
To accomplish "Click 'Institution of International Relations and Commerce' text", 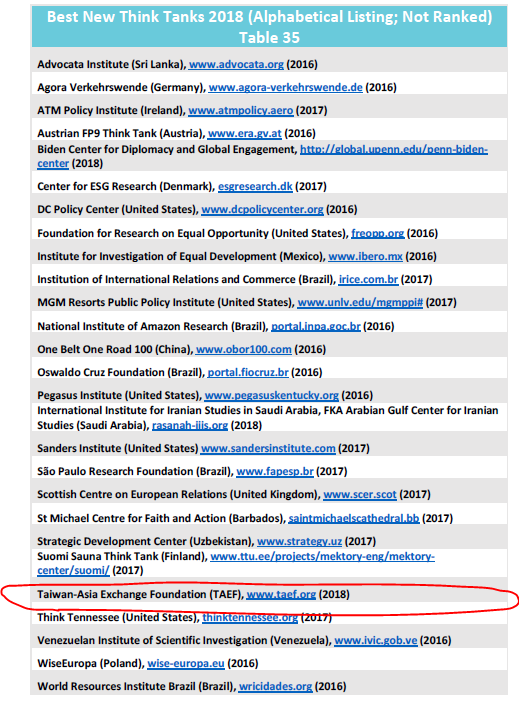I will (x=167, y=279).
